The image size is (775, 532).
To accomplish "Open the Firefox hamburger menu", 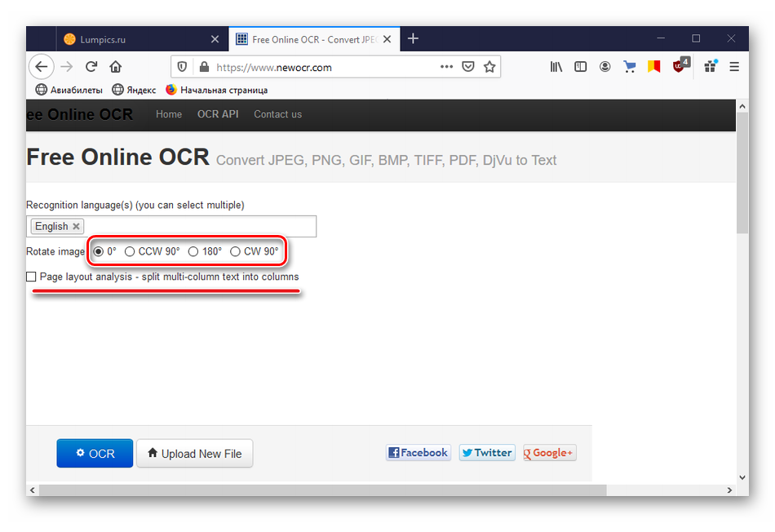I will (x=734, y=67).
